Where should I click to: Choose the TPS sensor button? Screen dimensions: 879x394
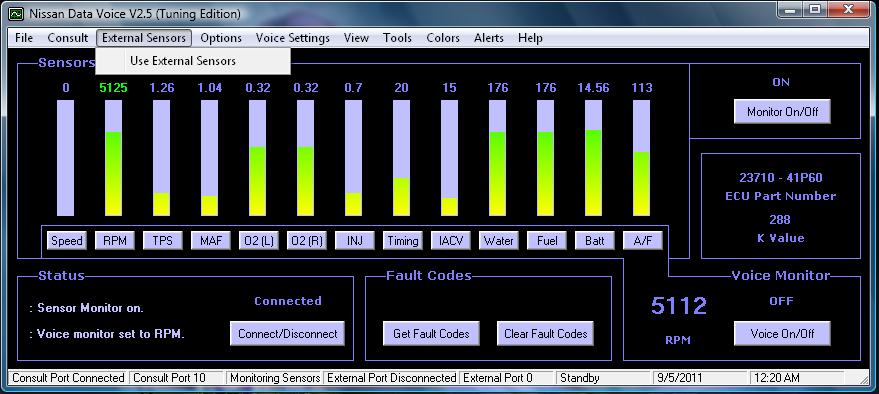(x=163, y=241)
